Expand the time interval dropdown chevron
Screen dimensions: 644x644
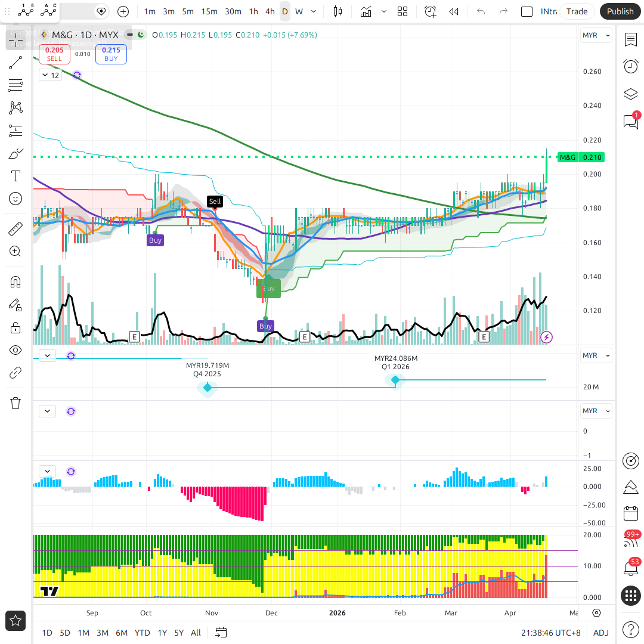click(x=314, y=11)
